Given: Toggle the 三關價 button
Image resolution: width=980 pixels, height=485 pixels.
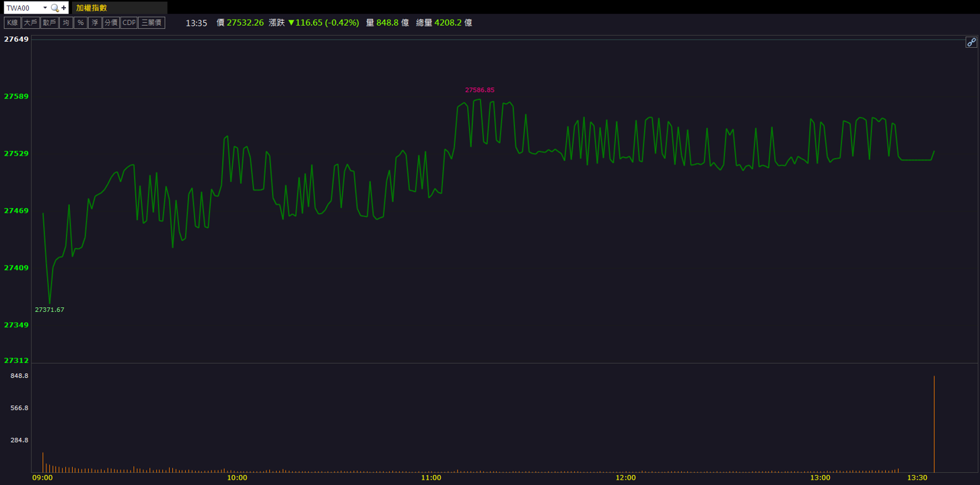Looking at the screenshot, I should (151, 23).
